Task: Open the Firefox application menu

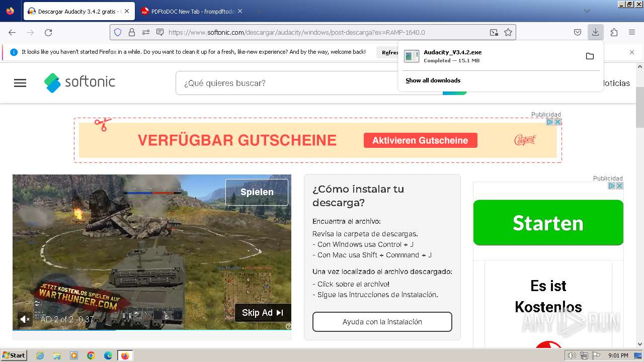Action: coord(632,32)
